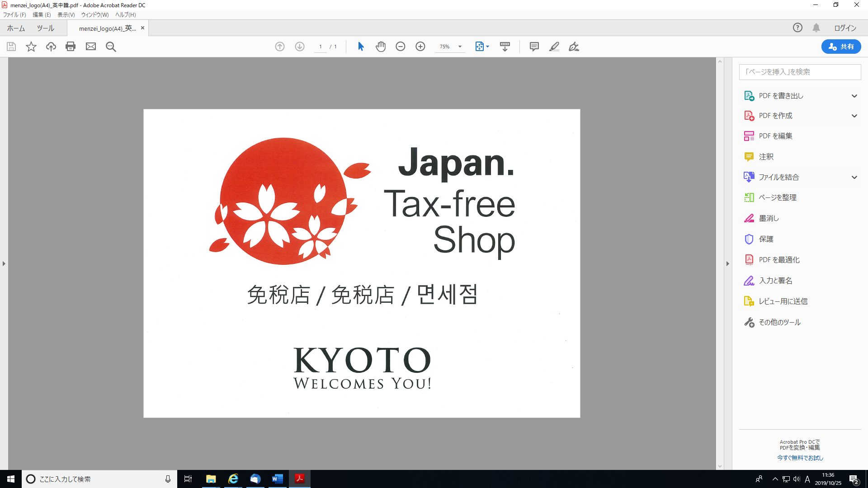Viewport: 868px width, 488px height.
Task: Click the blue 共有 share button
Action: 841,47
